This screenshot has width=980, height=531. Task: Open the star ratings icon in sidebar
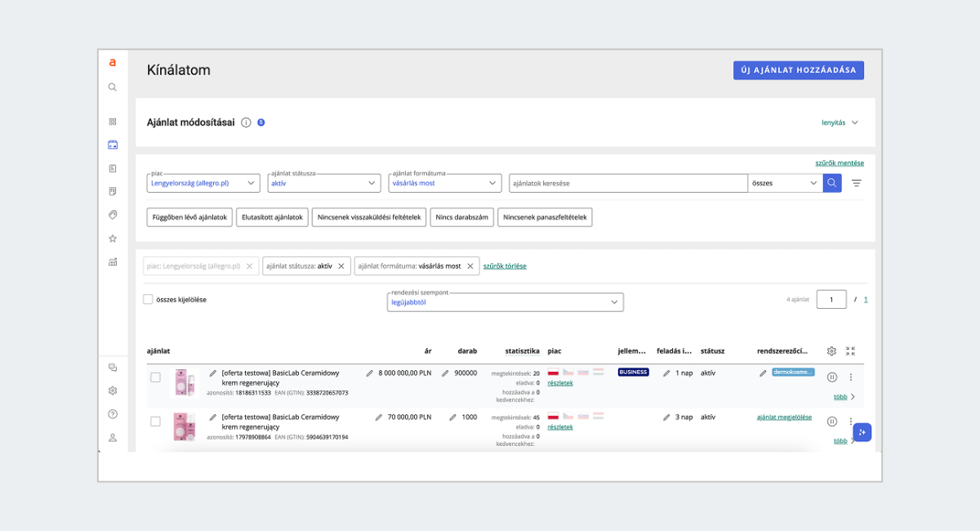point(113,239)
